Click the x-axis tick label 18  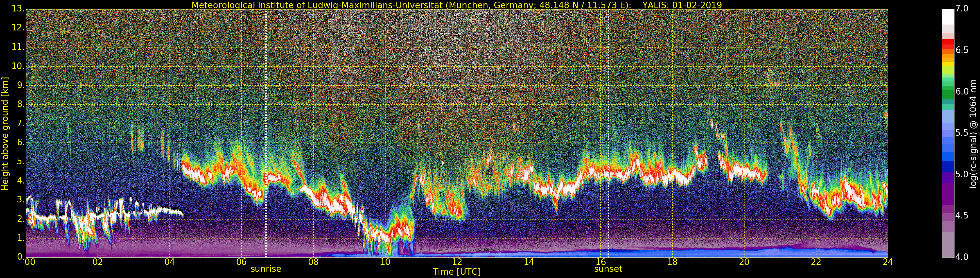(x=673, y=262)
